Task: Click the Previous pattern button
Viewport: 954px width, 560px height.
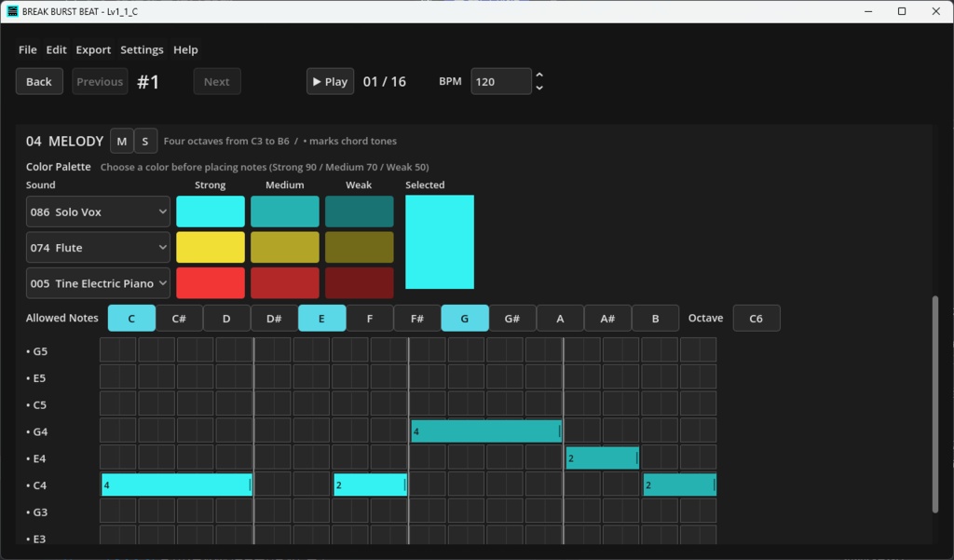Action: point(100,82)
